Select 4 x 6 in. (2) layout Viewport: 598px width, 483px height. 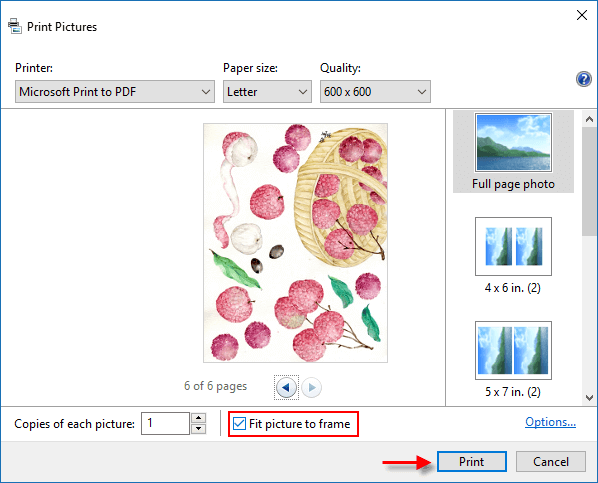tap(513, 256)
